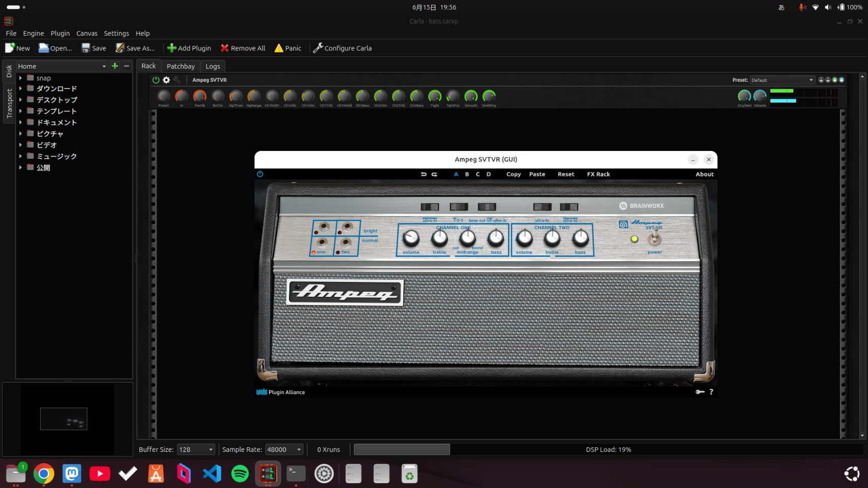
Task: Open Spotify from the dock
Action: (240, 474)
